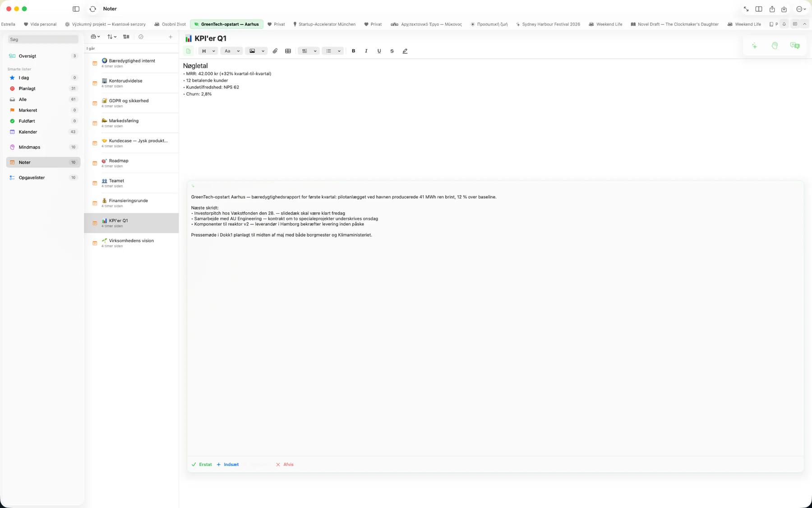Click the Afvis reject button
The height and width of the screenshot is (508, 812).
(x=285, y=465)
